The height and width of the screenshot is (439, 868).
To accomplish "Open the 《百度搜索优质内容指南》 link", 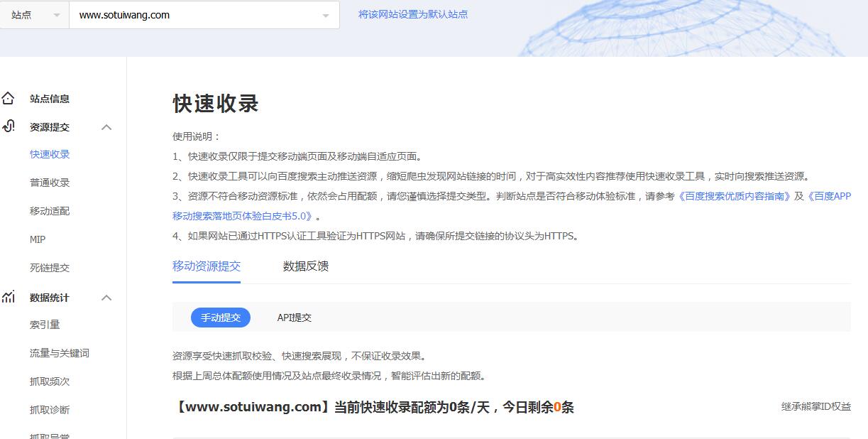I will (735, 196).
